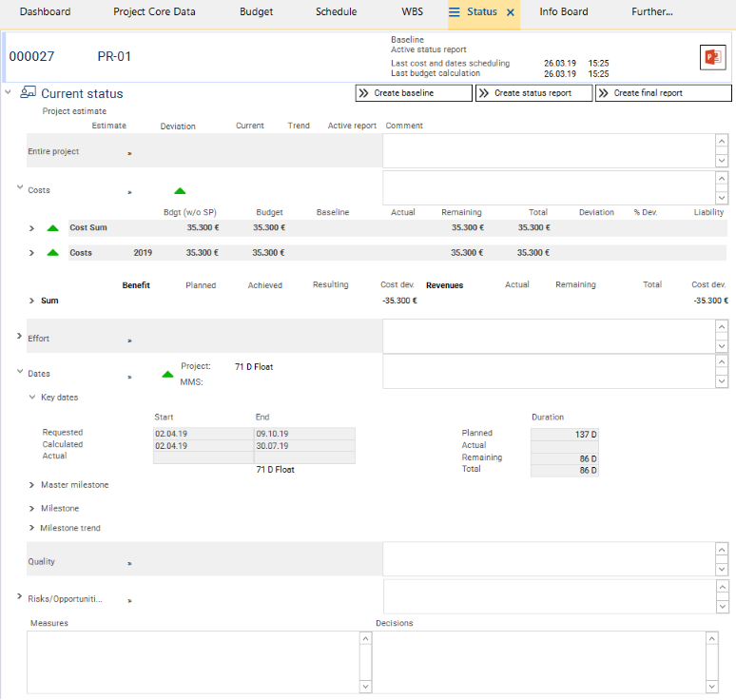
Task: Expand the Milestone trend section
Action: 31,528
